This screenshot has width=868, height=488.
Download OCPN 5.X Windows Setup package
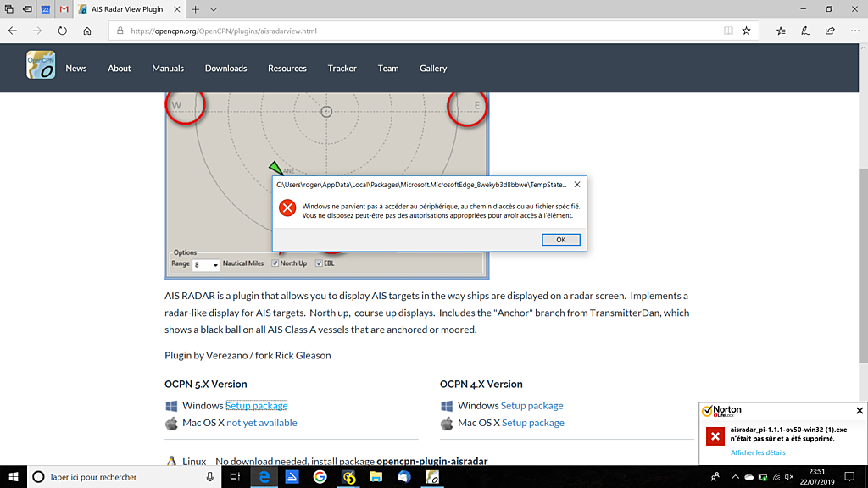pyautogui.click(x=256, y=406)
